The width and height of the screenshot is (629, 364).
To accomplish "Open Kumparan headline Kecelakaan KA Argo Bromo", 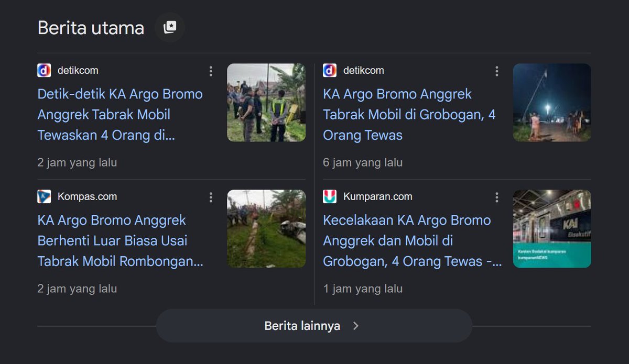I will pos(413,241).
